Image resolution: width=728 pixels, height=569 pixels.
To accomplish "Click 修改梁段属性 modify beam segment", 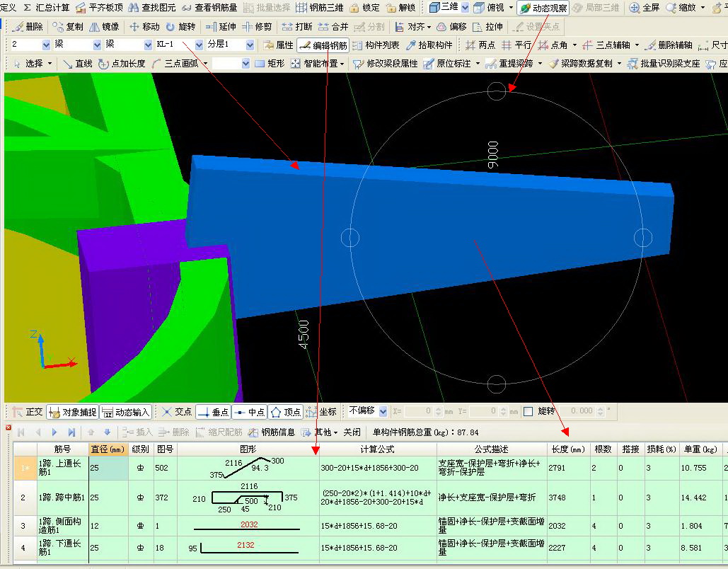I will tap(386, 63).
